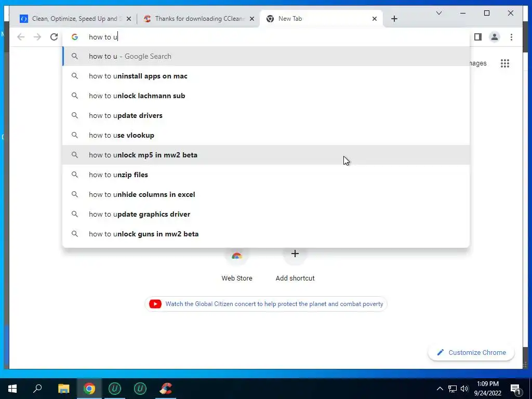Click the address bar text 'how to u'
Viewport: 532px width, 399px height.
(103, 37)
